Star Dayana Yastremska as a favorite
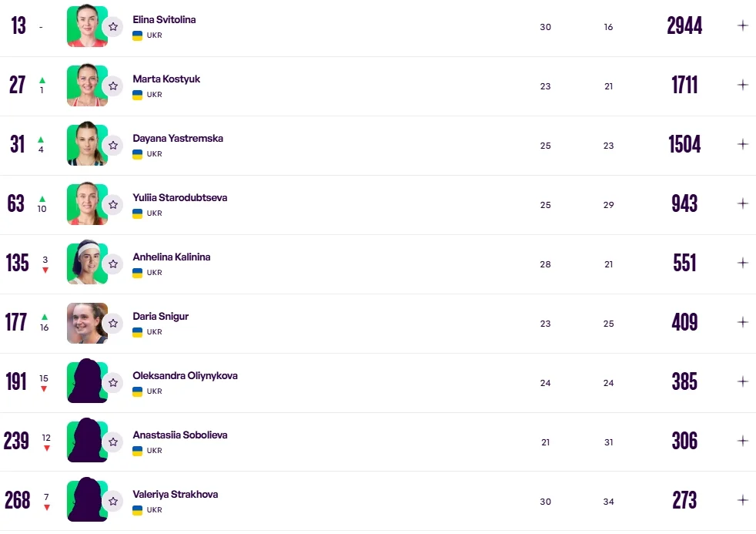Screen dimensions: 756x534 (113, 146)
